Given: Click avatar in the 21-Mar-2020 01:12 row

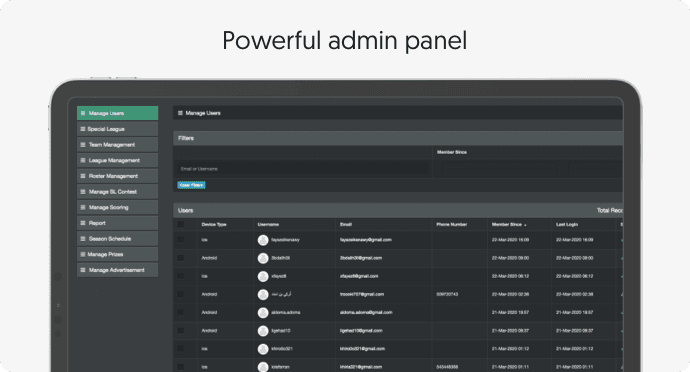Looking at the screenshot, I should [263, 349].
